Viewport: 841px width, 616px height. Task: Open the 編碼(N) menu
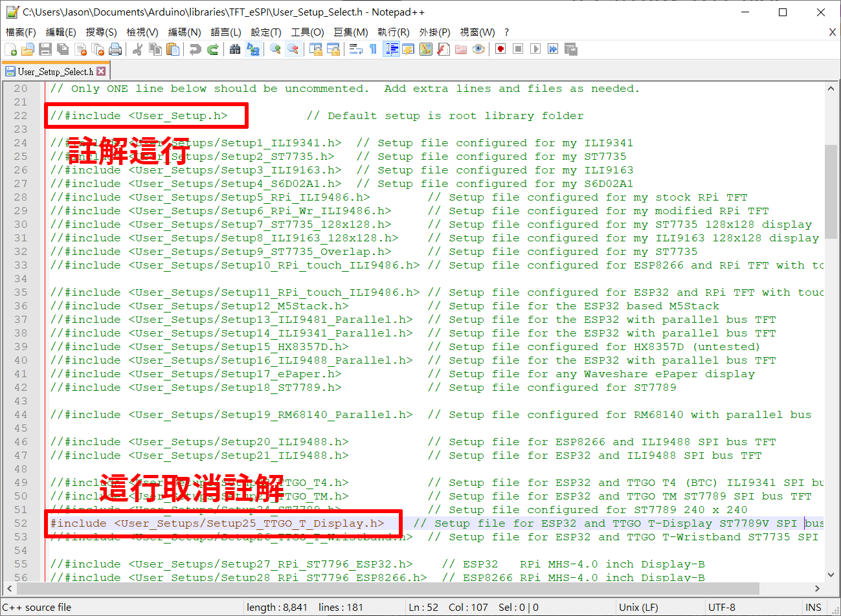(185, 32)
